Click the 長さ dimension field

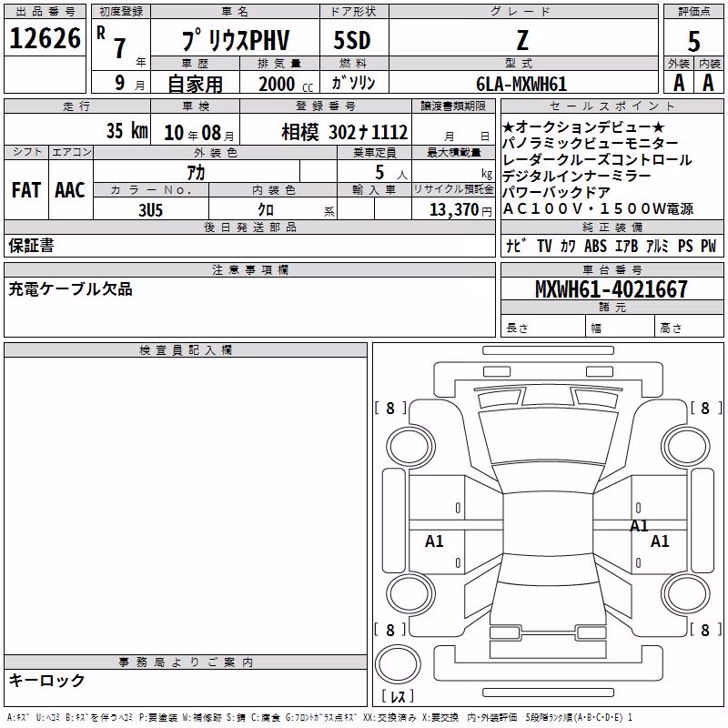click(x=542, y=326)
